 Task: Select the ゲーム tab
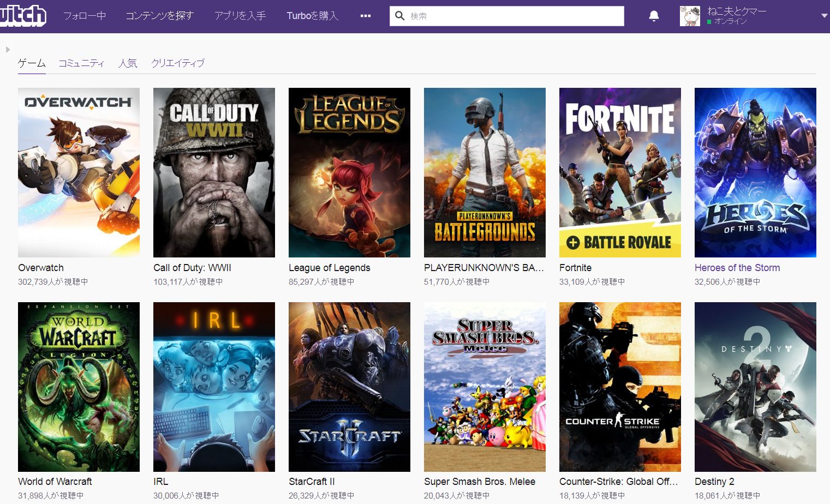click(32, 63)
